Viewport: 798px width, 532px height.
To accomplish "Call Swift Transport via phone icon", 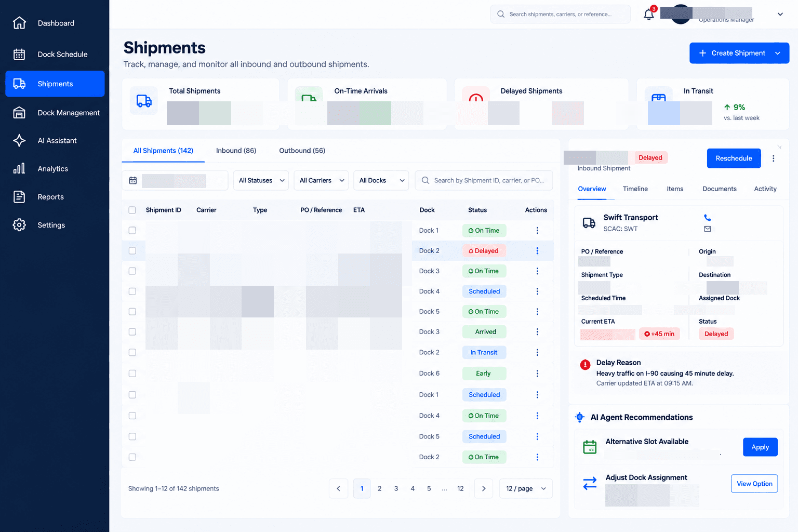I will coord(707,218).
